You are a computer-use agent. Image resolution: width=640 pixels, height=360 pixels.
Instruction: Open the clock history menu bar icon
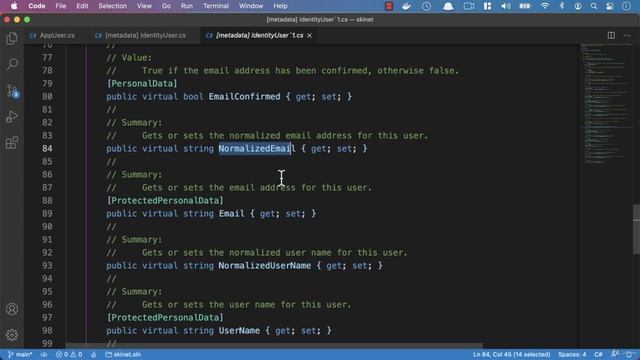click(x=426, y=6)
